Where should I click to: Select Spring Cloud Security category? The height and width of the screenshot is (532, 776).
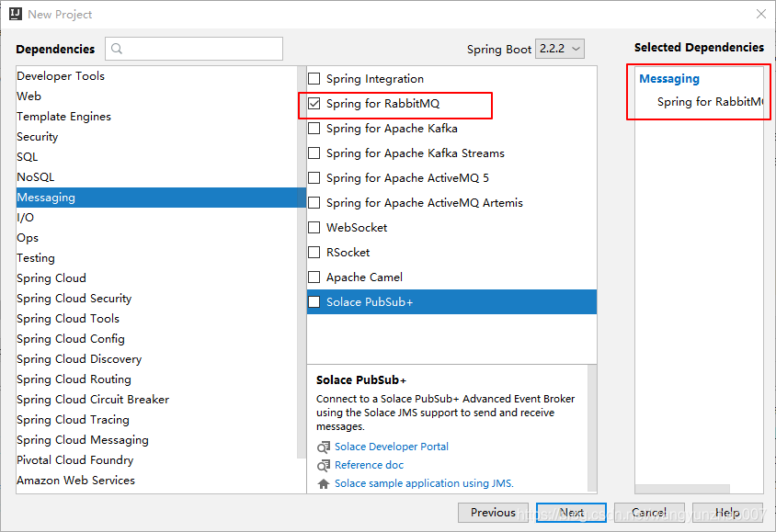(156, 299)
